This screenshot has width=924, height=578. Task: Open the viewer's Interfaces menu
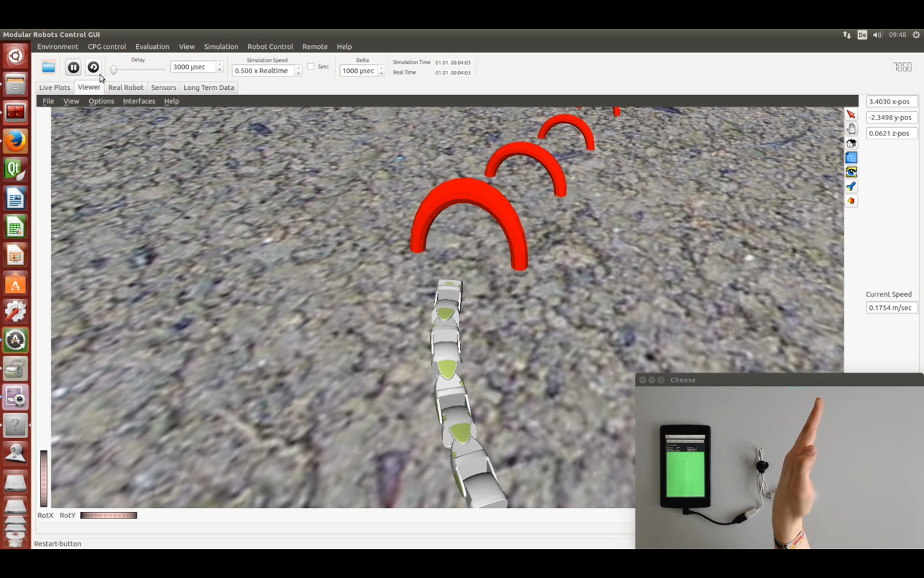139,101
